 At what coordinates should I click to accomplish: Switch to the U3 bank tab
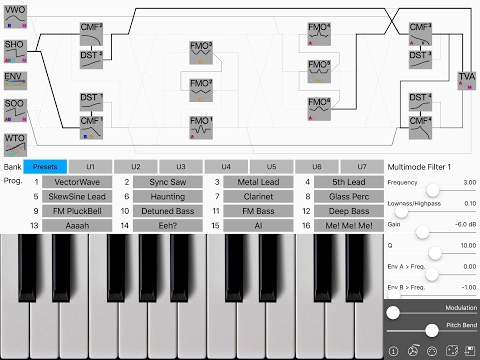[181, 167]
